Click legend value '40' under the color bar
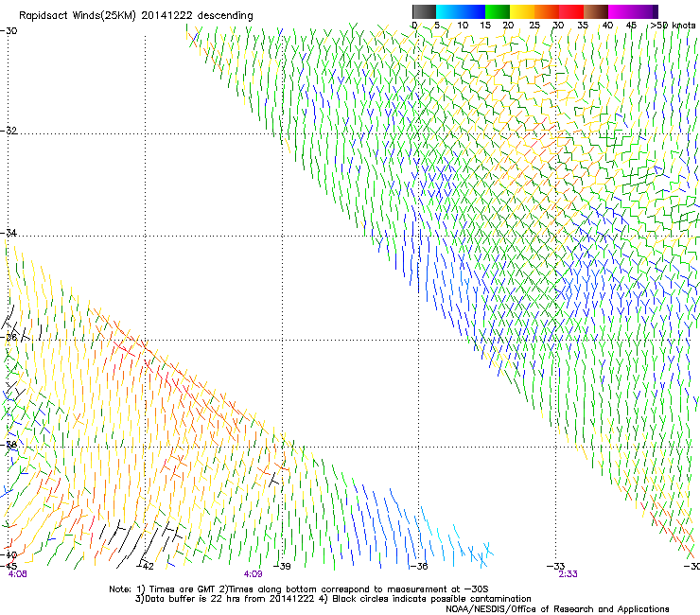 [x=607, y=26]
